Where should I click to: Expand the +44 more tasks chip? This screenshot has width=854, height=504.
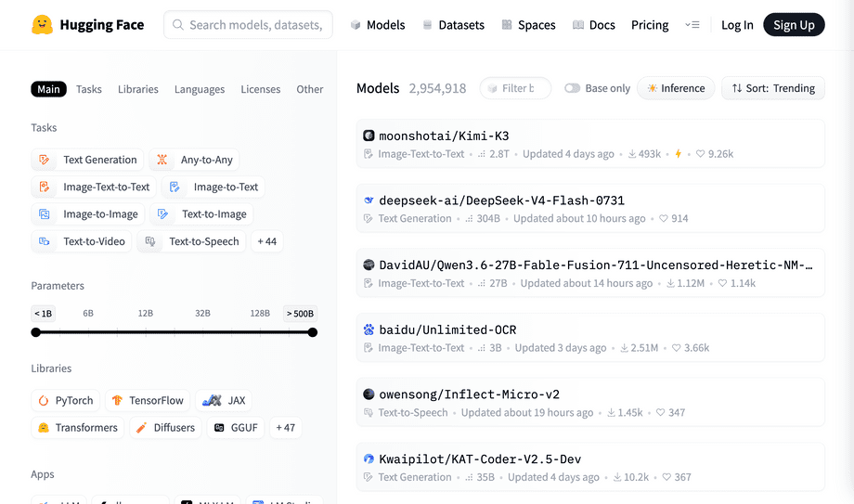(x=267, y=241)
